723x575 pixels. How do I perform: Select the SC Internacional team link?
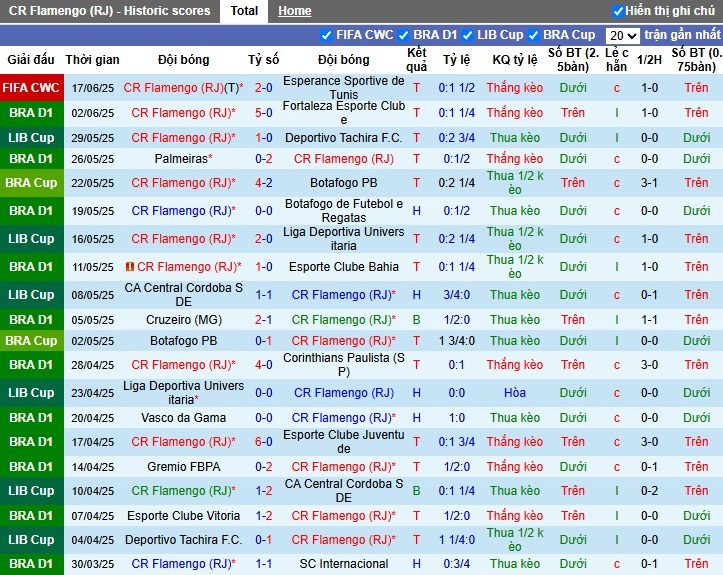point(344,563)
